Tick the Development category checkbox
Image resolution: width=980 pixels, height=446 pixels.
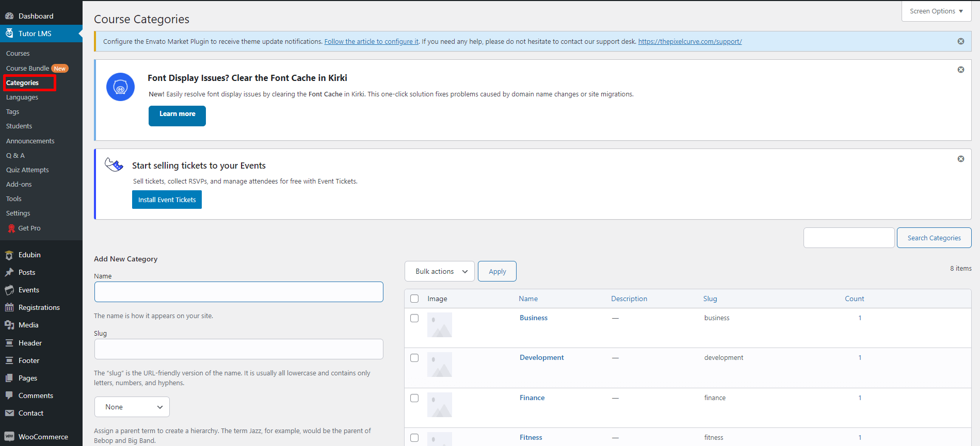click(414, 358)
